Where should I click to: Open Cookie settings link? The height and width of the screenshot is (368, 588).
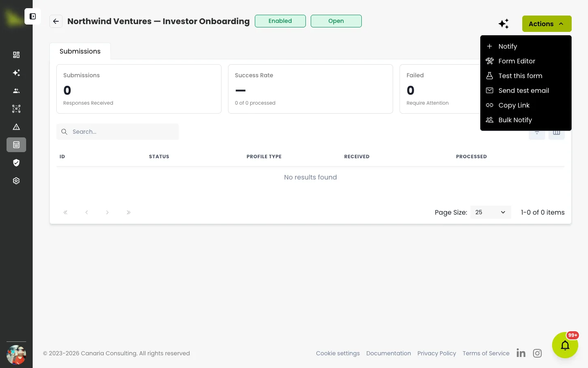pos(338,353)
